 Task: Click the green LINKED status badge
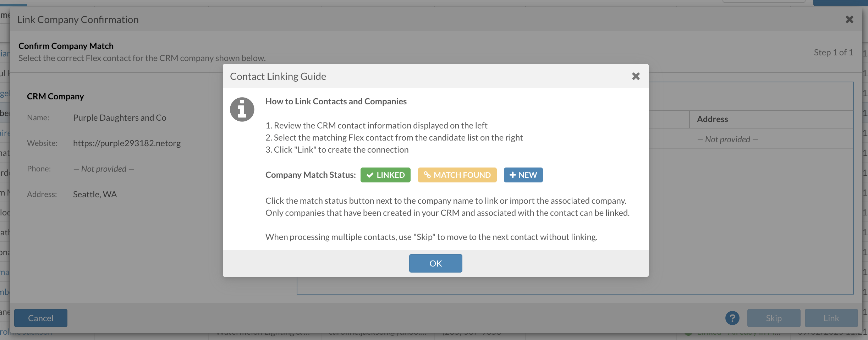[385, 175]
